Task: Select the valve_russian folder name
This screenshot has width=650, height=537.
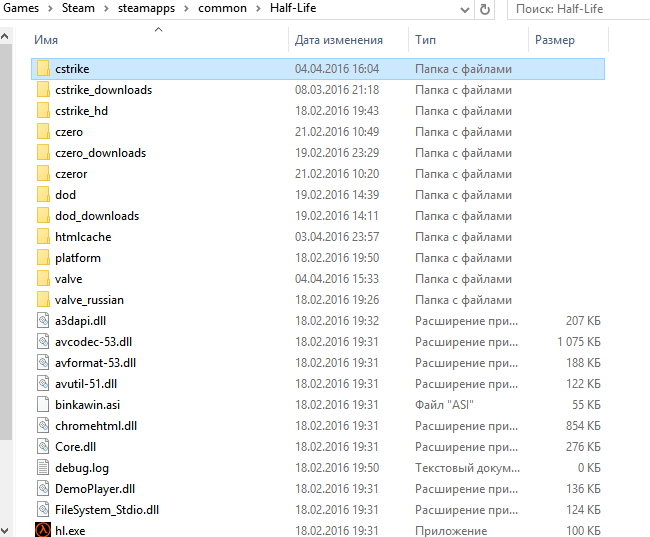Action: [x=89, y=300]
